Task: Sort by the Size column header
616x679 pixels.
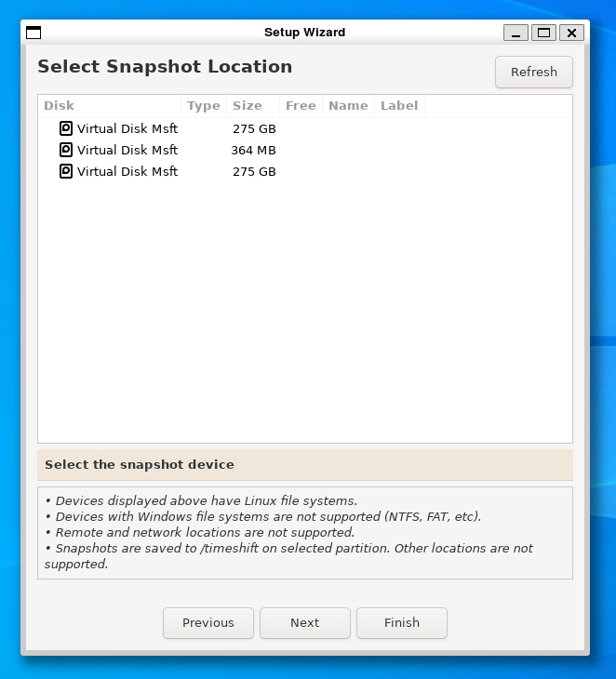Action: pyautogui.click(x=253, y=106)
